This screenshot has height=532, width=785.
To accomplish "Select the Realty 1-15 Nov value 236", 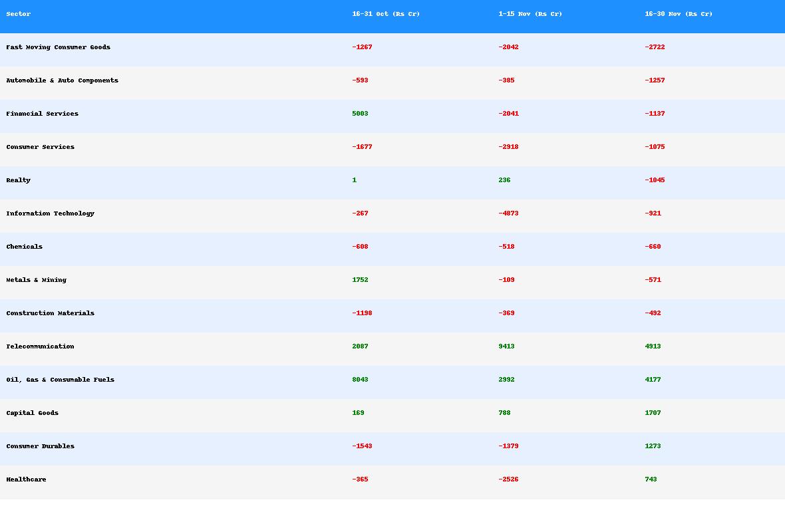I will pyautogui.click(x=504, y=180).
